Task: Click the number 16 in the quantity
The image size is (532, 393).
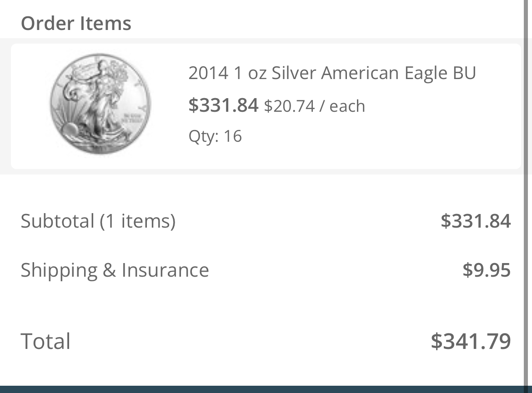Action: [x=232, y=136]
